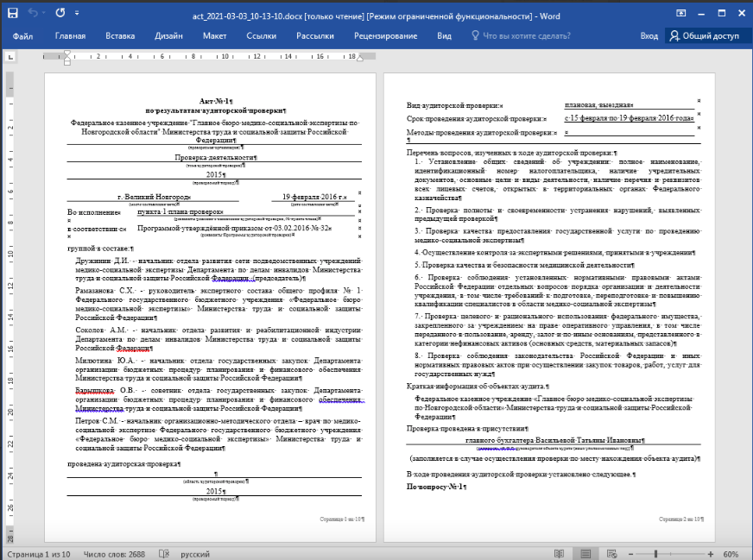The width and height of the screenshot is (753, 560).
Task: Open the 60% zoom level dialog
Action: (x=731, y=553)
